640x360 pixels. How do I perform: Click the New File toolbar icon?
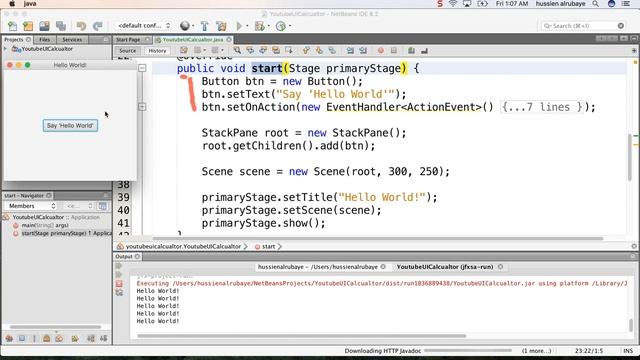[13, 26]
